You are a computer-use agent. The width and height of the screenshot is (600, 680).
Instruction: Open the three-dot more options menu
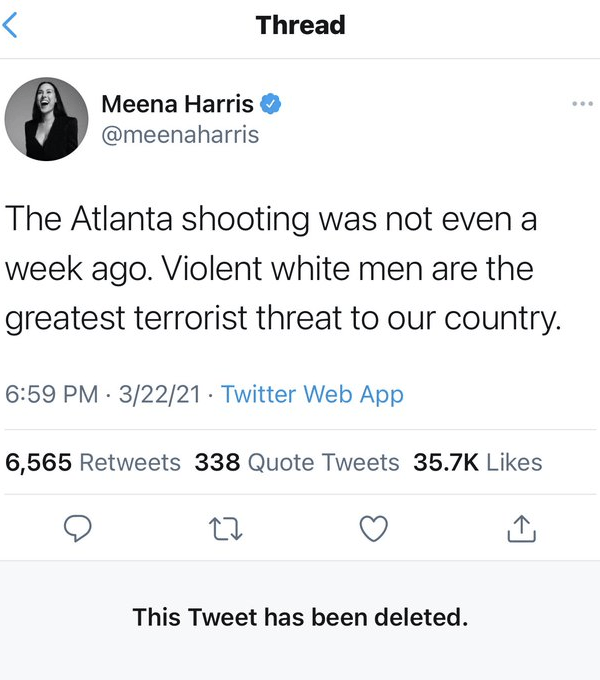pyautogui.click(x=581, y=103)
